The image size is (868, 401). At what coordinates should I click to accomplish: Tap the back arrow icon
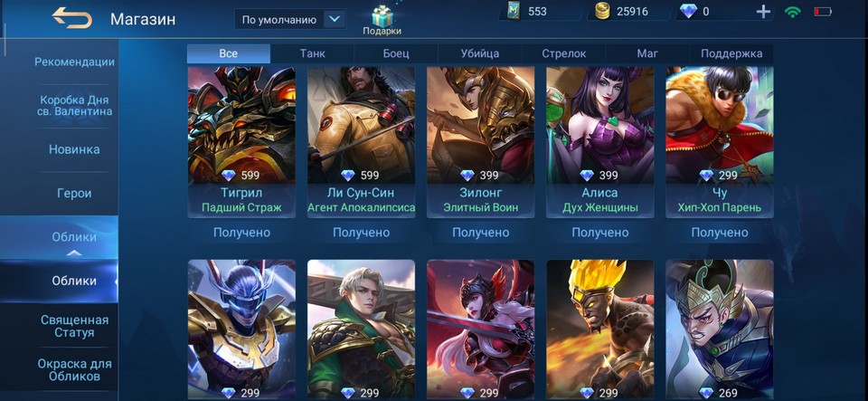click(72, 18)
